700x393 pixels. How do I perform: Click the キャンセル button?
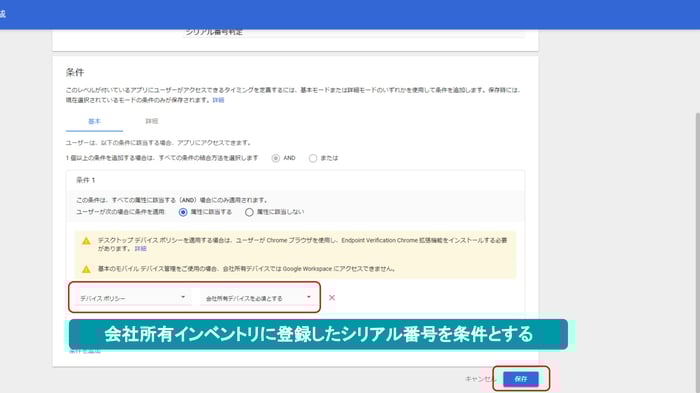480,379
